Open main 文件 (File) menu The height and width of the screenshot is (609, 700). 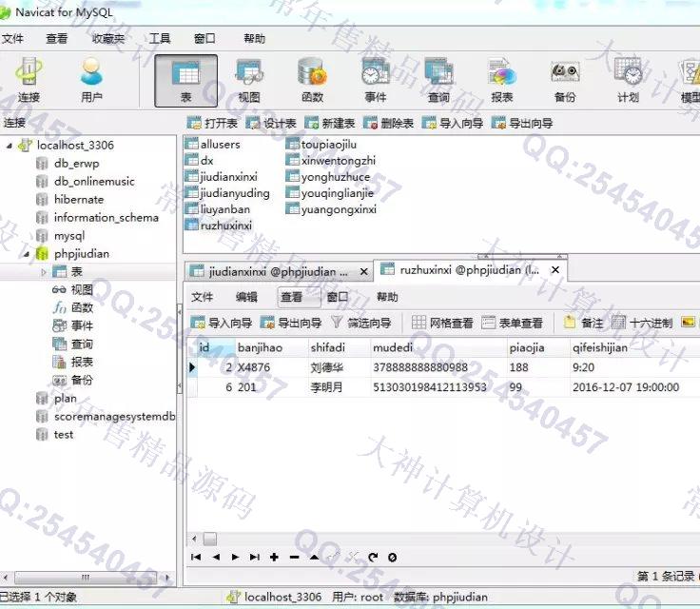12,38
